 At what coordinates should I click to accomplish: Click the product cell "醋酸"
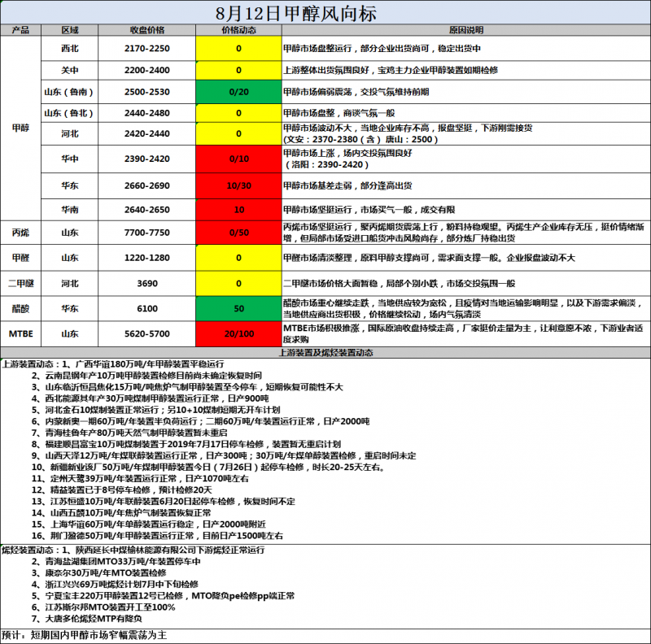tap(21, 309)
